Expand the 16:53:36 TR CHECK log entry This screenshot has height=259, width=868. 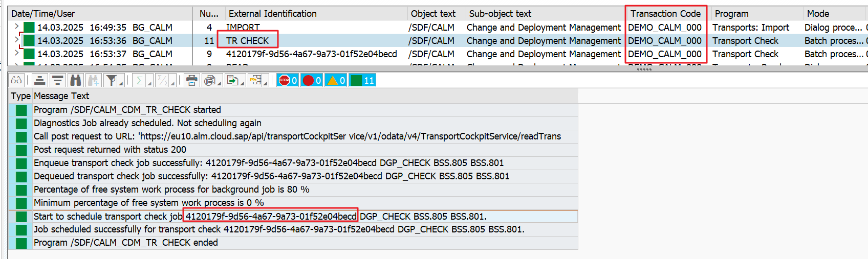coord(16,39)
